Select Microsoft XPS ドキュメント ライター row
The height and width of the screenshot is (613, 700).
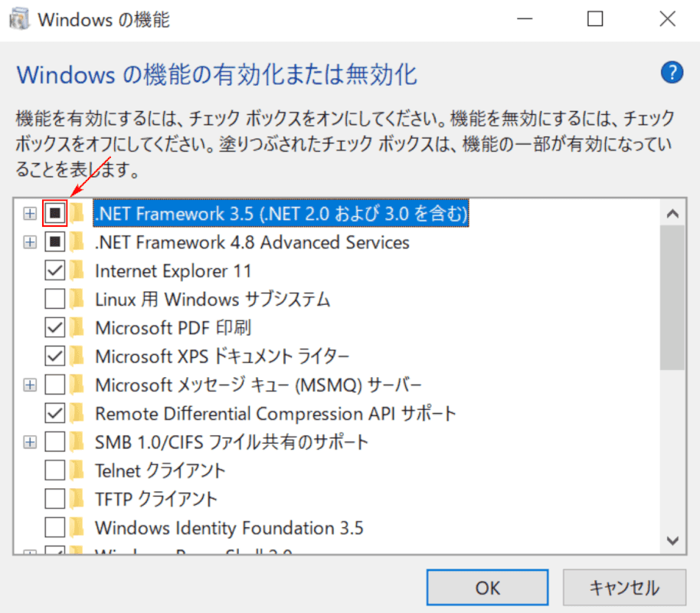pos(222,356)
